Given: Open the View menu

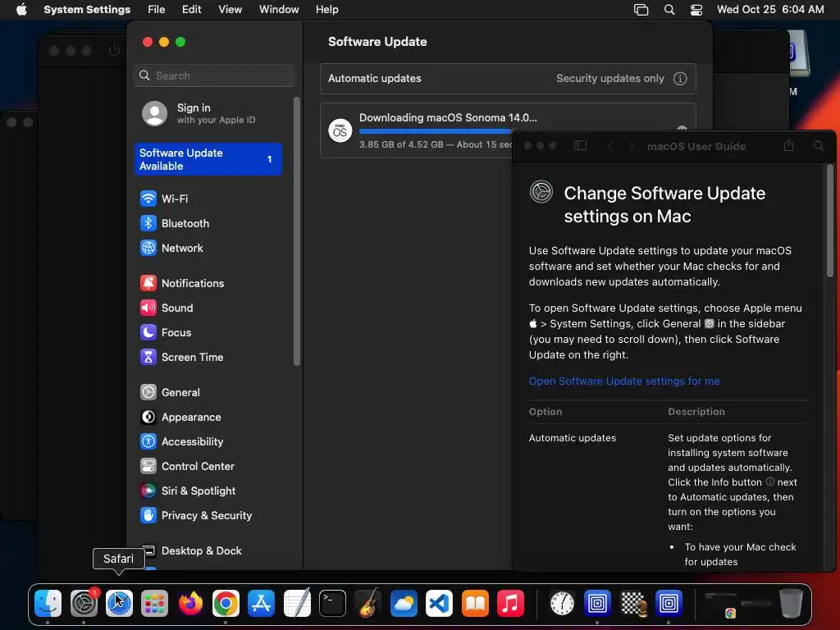Looking at the screenshot, I should 230,10.
